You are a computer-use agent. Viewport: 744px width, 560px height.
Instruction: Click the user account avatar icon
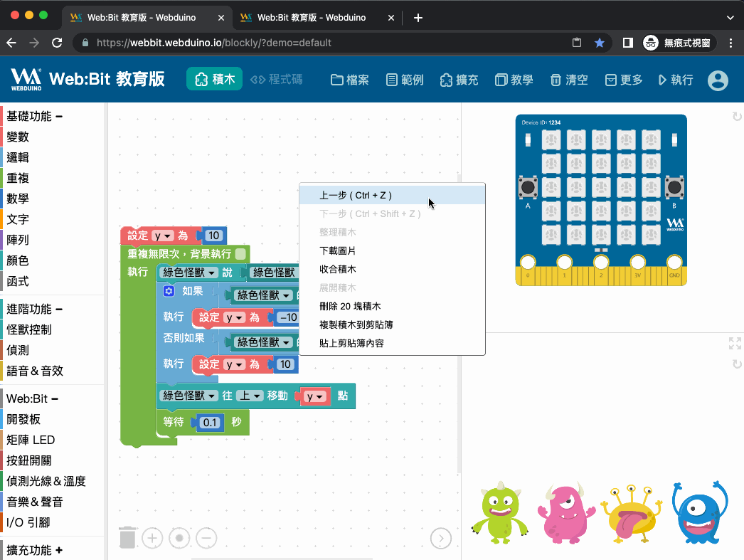(x=718, y=80)
